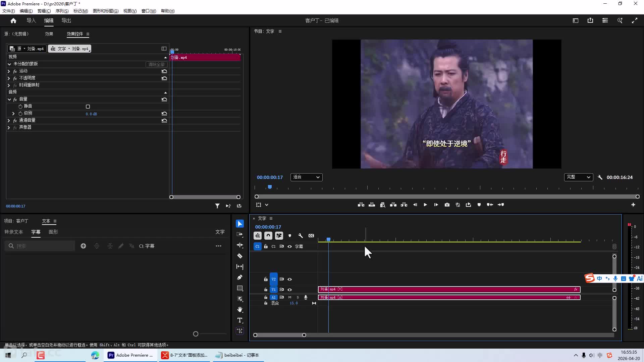Open the 剪辑 menu

tap(44, 11)
